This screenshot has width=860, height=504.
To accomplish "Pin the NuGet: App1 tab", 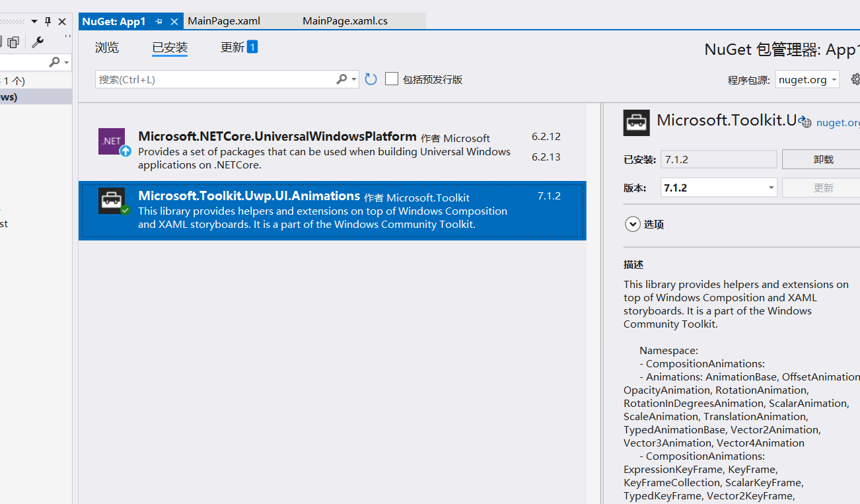I will click(x=159, y=22).
